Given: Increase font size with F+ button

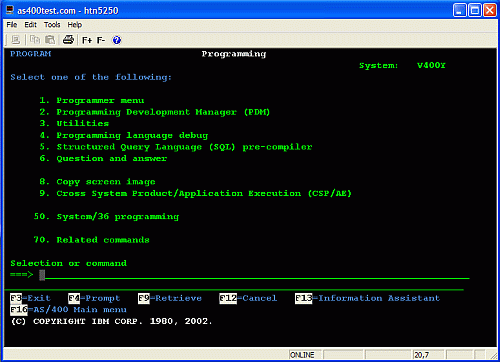Looking at the screenshot, I should point(87,40).
